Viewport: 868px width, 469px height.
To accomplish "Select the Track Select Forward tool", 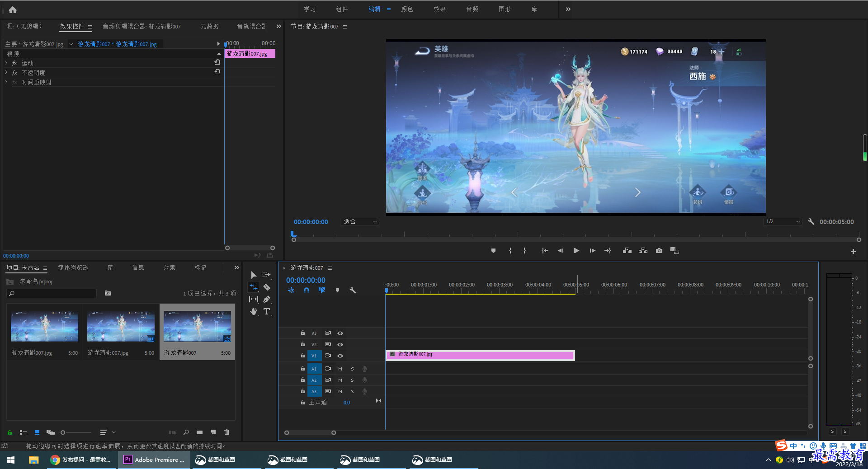I will (x=266, y=275).
